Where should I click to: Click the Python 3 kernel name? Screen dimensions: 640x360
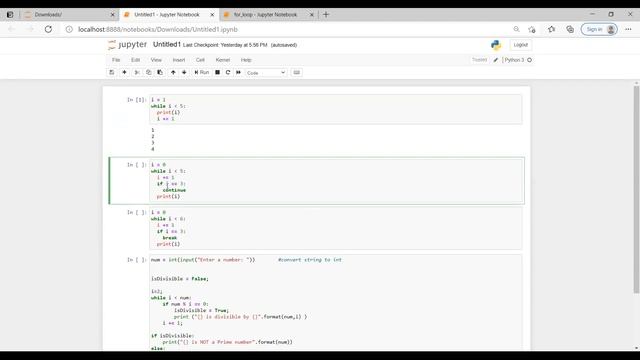click(x=514, y=60)
